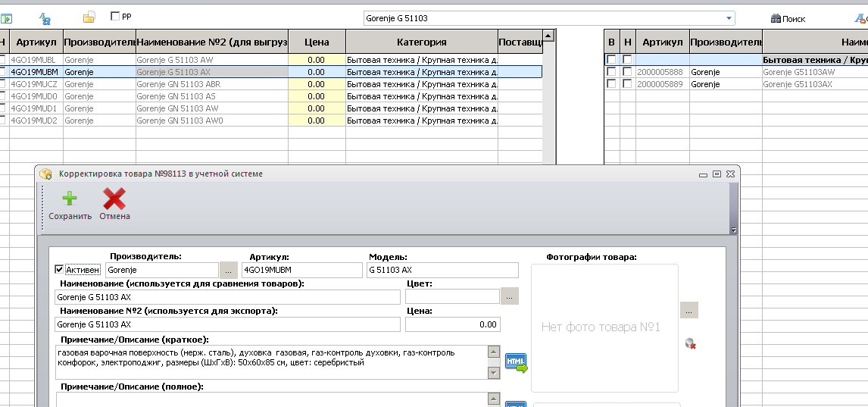Viewport: 868px width, 407px height.
Task: Click article cell '2000005889'
Action: (x=663, y=84)
